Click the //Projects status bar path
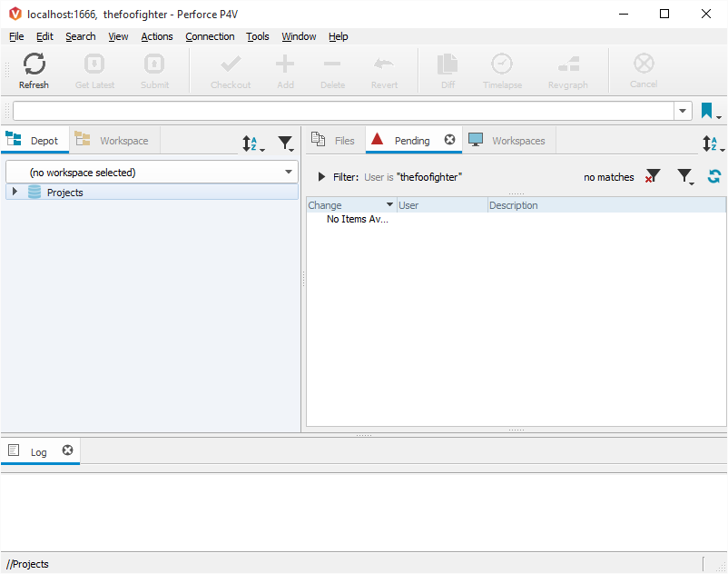Image resolution: width=728 pixels, height=574 pixels. [27, 564]
